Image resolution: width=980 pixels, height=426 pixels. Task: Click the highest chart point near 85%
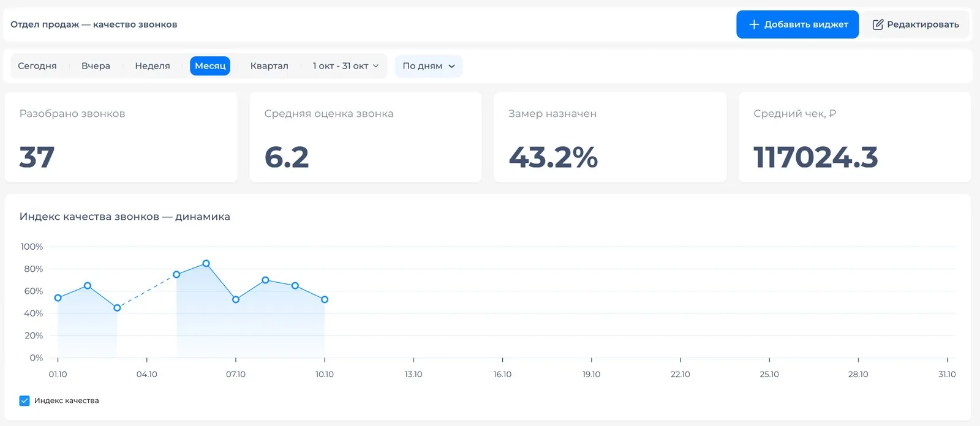(x=206, y=264)
